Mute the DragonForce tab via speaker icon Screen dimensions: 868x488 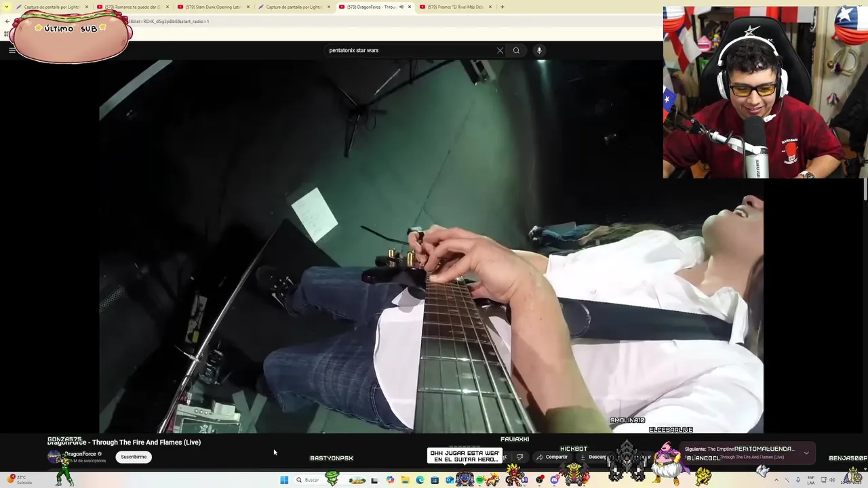401,7
